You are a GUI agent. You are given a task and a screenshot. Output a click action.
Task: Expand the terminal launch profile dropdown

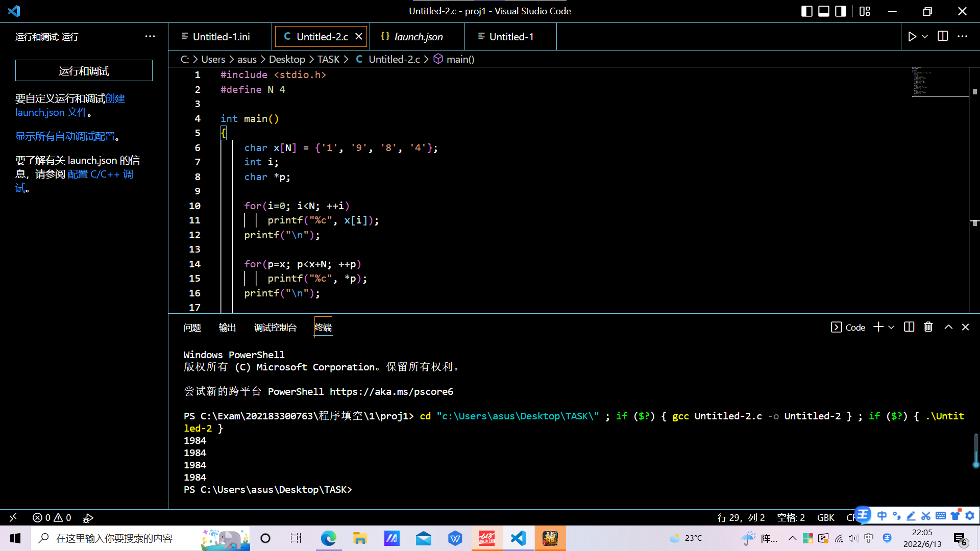[x=891, y=328]
